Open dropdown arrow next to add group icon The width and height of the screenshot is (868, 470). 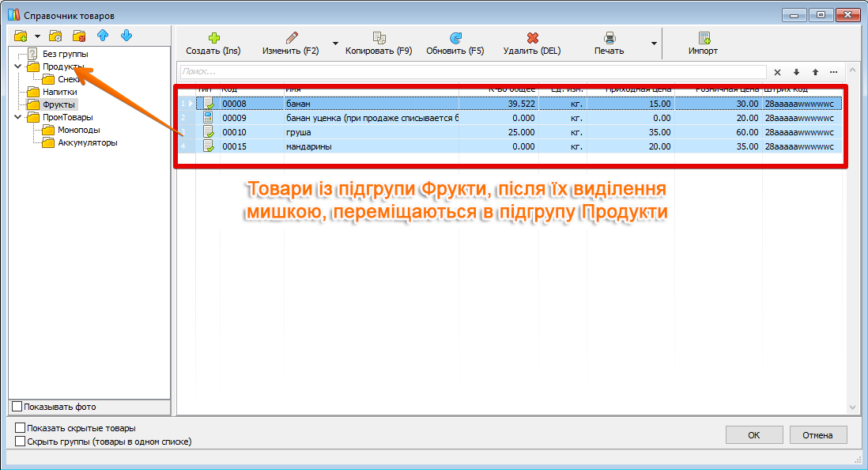coord(37,36)
